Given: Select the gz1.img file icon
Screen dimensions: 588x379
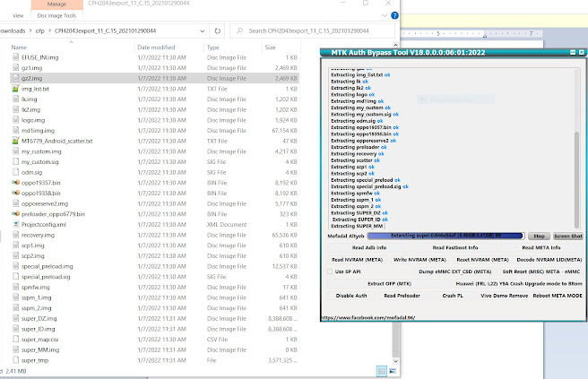Looking at the screenshot, I should (15, 68).
